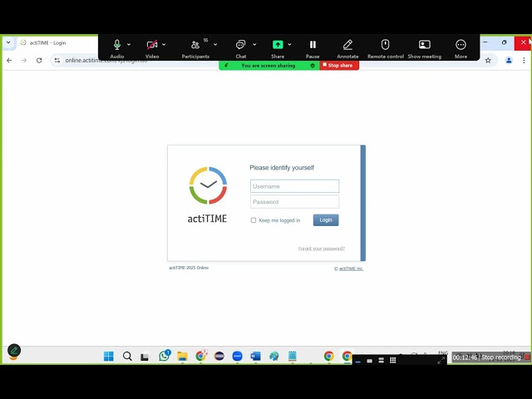Expand the arrow next to Participants
The image size is (532, 399).
pyautogui.click(x=215, y=44)
